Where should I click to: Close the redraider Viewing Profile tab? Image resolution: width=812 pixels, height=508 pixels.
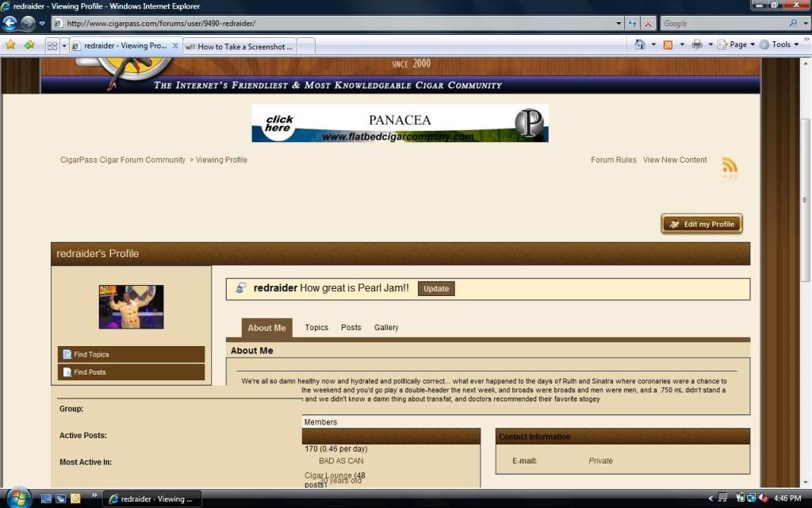pos(175,45)
